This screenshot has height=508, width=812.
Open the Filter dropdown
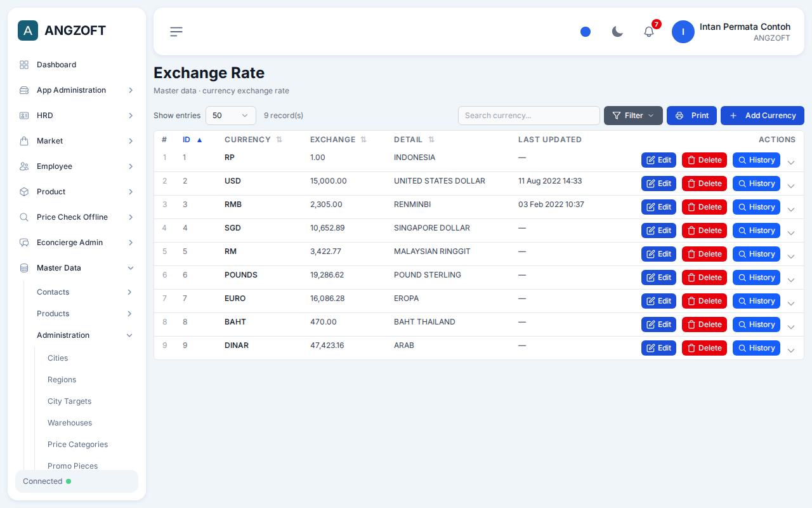click(633, 116)
